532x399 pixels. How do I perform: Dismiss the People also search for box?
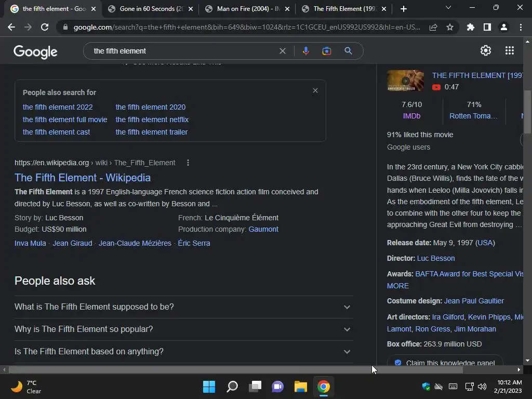(315, 90)
